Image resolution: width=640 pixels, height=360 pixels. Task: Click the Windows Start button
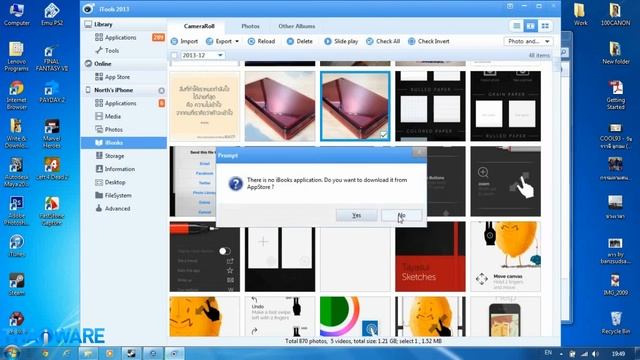11,352
